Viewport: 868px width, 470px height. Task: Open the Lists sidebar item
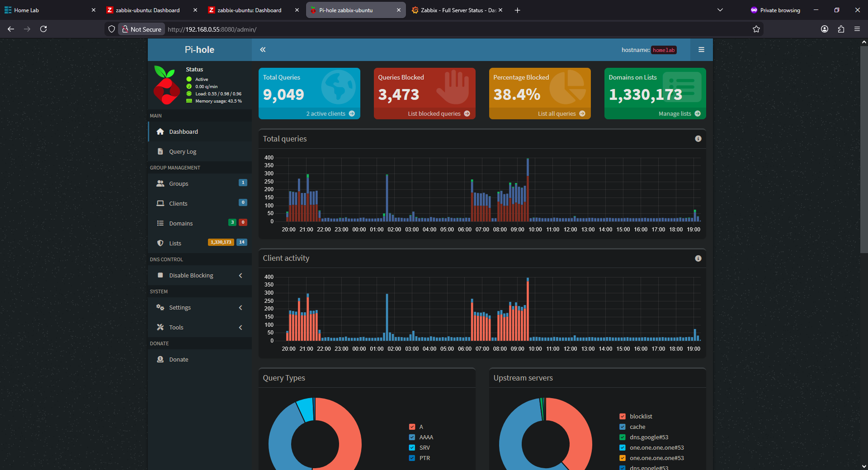click(x=200, y=243)
